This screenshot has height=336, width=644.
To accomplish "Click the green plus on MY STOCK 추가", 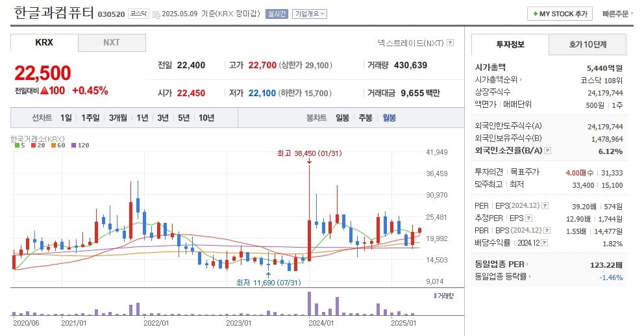I will pos(535,14).
